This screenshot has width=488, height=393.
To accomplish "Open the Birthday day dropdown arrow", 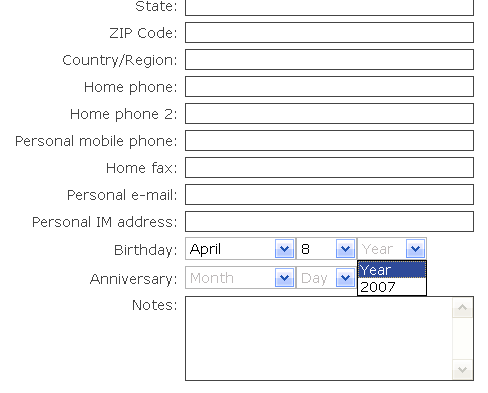I will coord(345,249).
